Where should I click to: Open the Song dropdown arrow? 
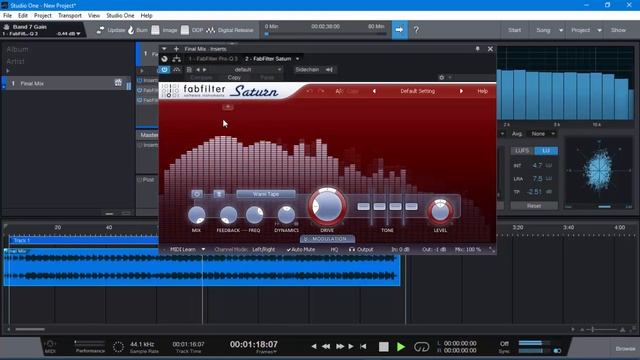[561, 30]
